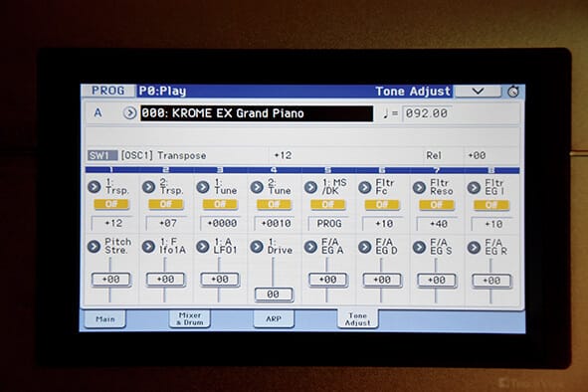Select the Tone Adjust tab
Image resolution: width=588 pixels, height=392 pixels.
coord(358,318)
